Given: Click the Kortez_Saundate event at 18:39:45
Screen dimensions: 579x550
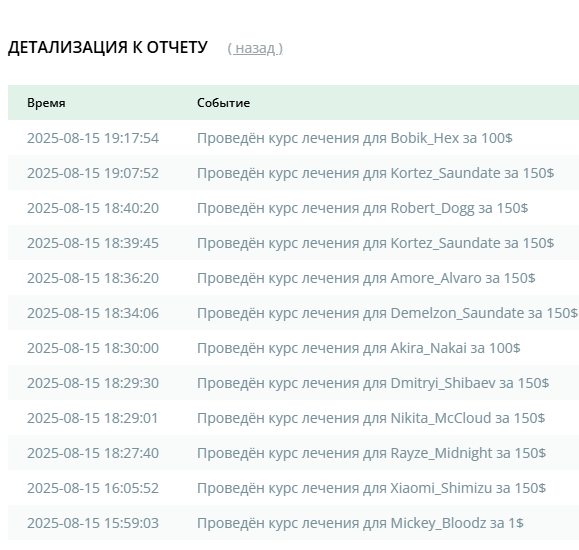Looking at the screenshot, I should (376, 243).
